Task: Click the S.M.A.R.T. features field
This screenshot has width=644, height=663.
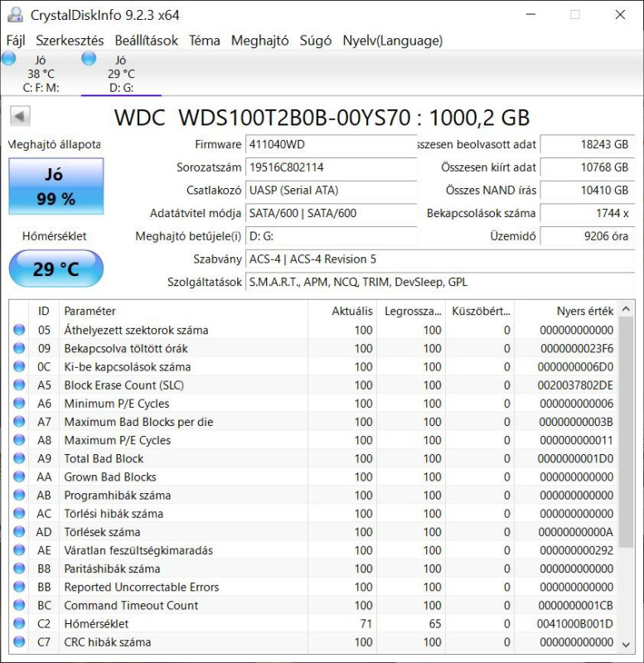Action: pos(440,282)
